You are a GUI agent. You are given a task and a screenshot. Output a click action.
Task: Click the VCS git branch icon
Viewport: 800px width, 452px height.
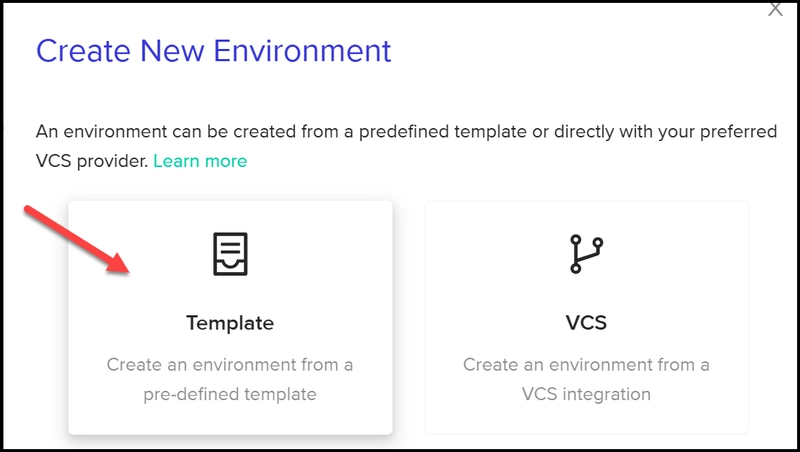pyautogui.click(x=586, y=254)
